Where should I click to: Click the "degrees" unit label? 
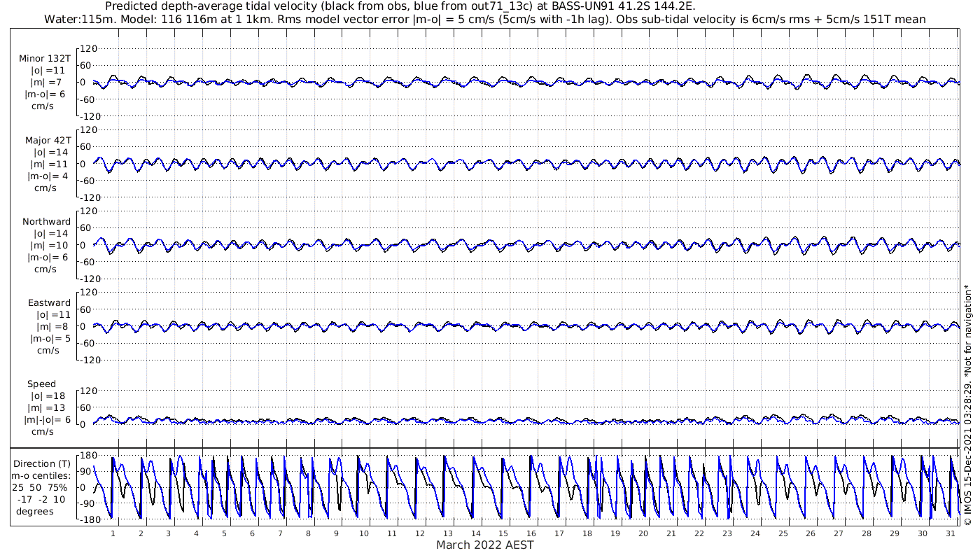pyautogui.click(x=34, y=511)
